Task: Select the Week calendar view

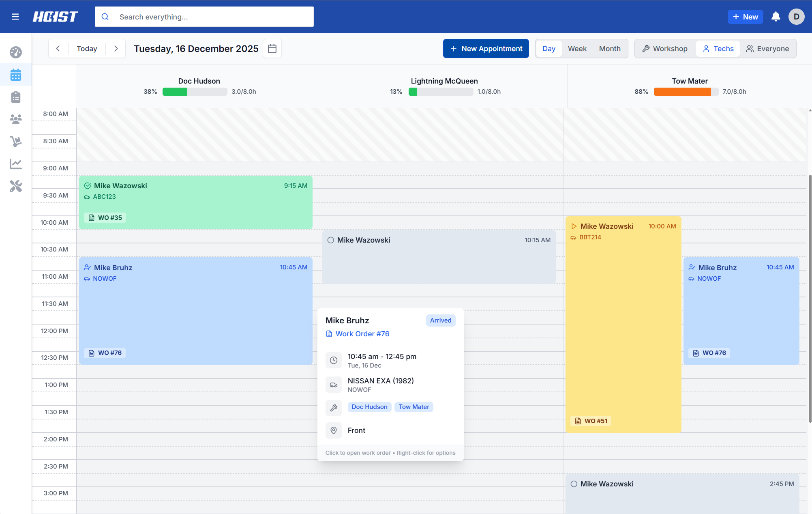Action: (x=577, y=48)
